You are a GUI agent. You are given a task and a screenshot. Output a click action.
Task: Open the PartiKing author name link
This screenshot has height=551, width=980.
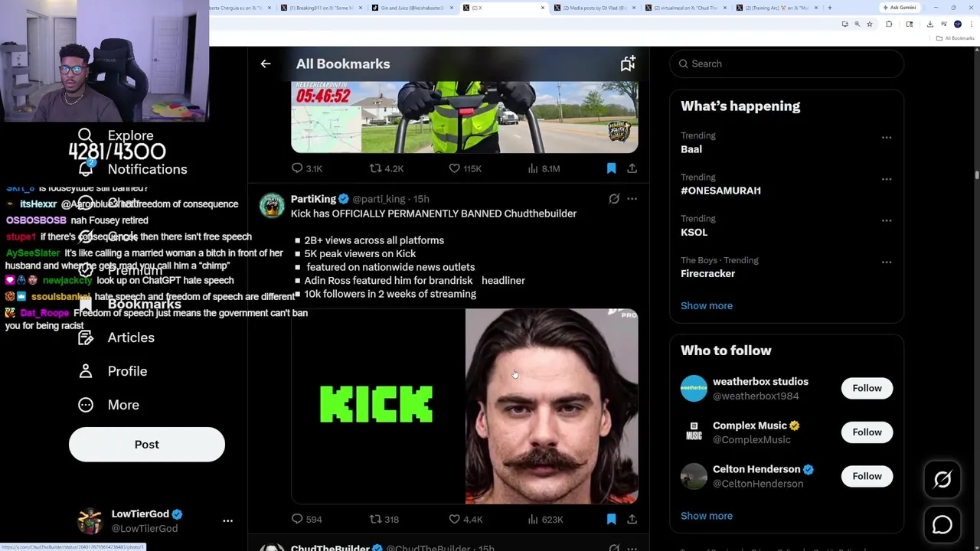(313, 199)
